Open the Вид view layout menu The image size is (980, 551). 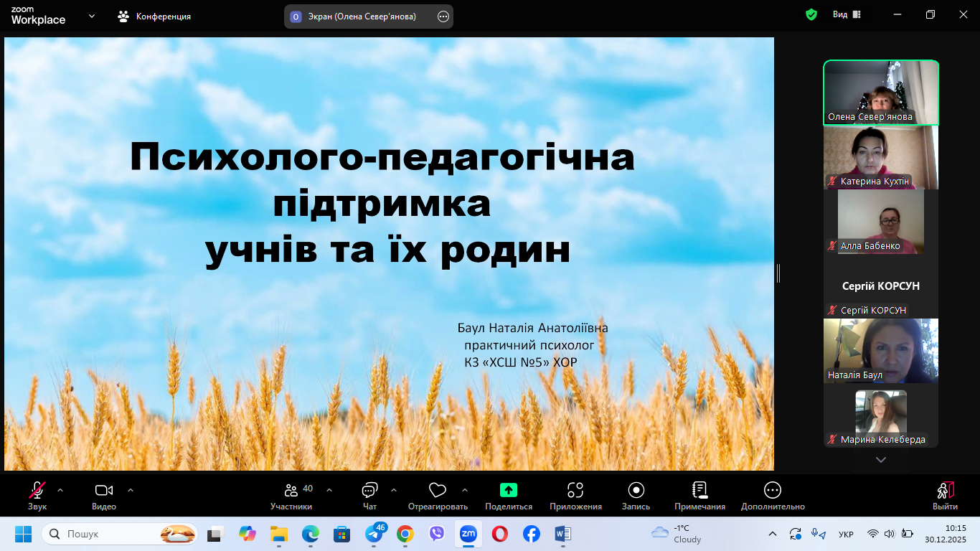click(847, 15)
